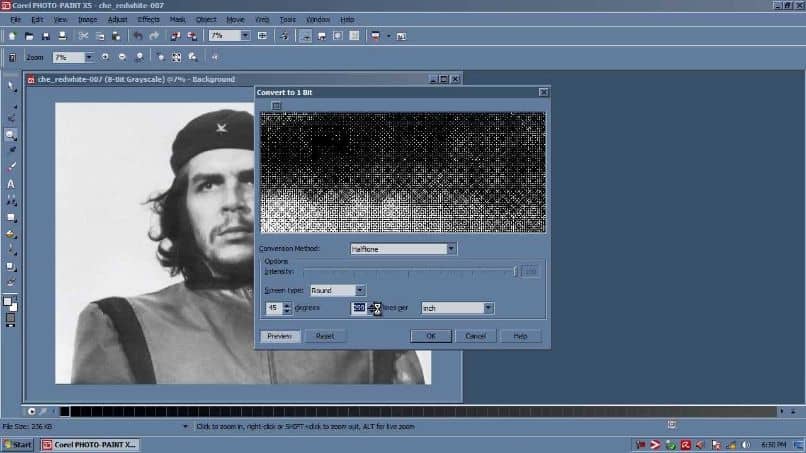Click the OK button in dialog
This screenshot has width=806, height=453.
[430, 336]
